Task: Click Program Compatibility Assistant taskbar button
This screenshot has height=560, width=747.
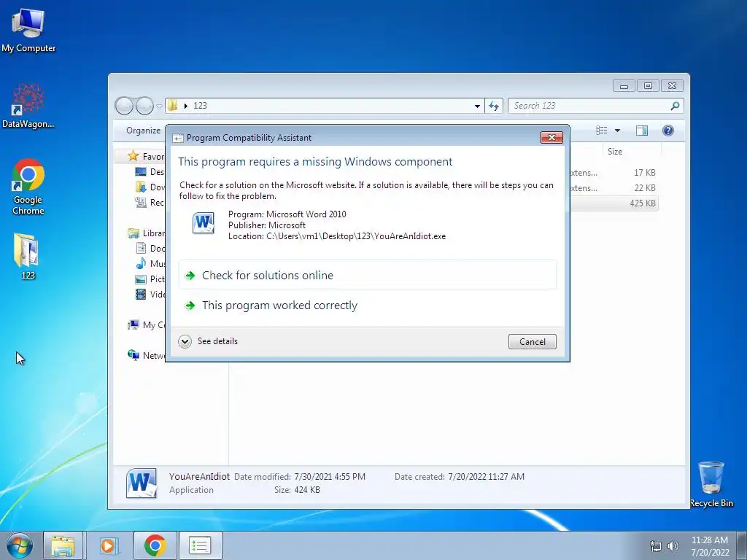Action: [200, 545]
